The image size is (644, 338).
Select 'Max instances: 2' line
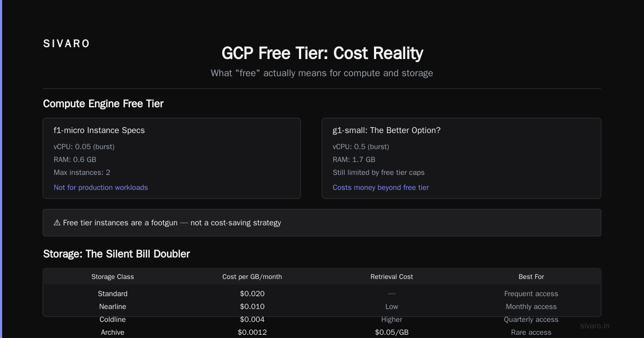click(82, 173)
